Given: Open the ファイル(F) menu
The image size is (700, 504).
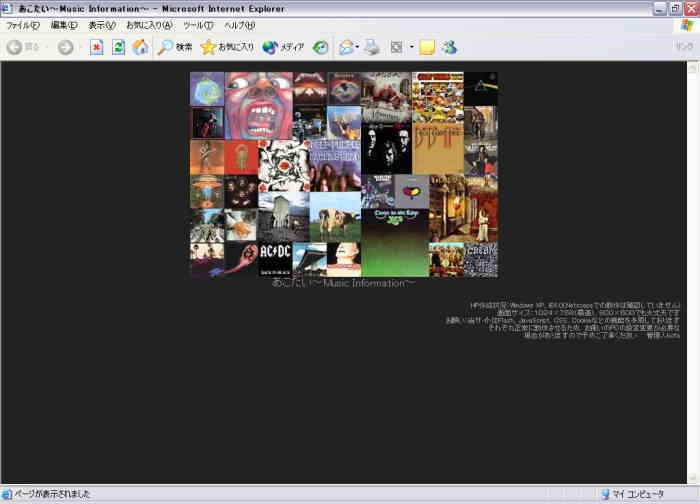Looking at the screenshot, I should tap(23, 25).
